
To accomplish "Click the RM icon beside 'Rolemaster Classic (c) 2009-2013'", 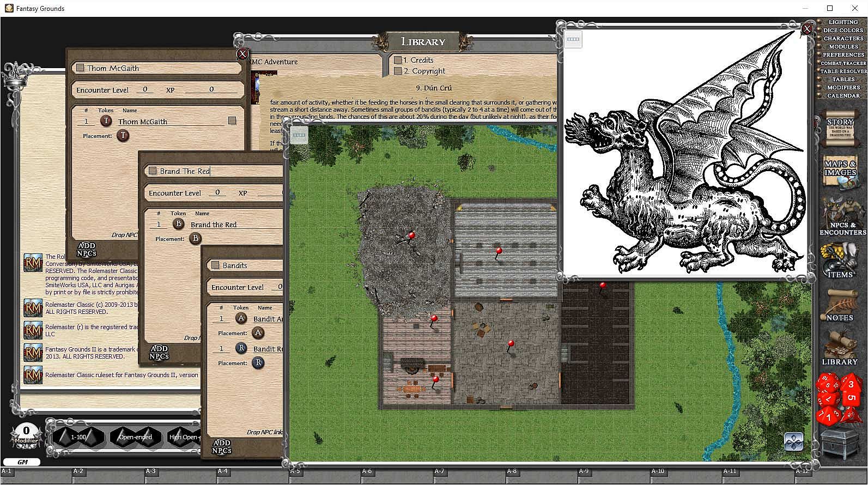I will 33,308.
